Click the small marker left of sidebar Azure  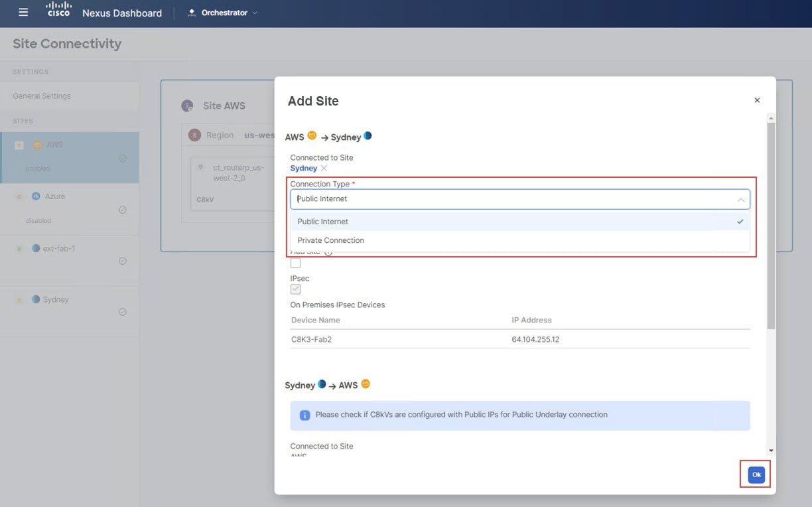tap(19, 197)
